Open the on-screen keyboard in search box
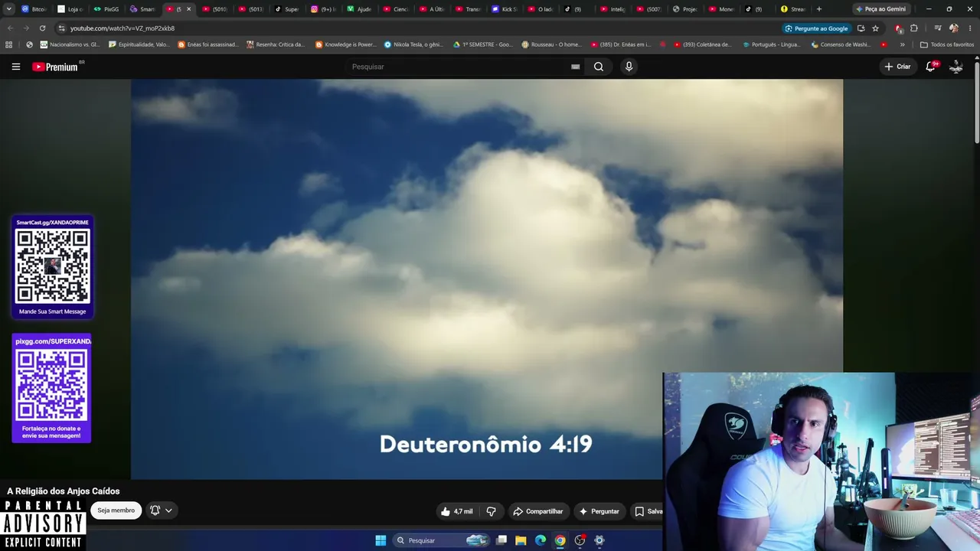 (x=575, y=67)
